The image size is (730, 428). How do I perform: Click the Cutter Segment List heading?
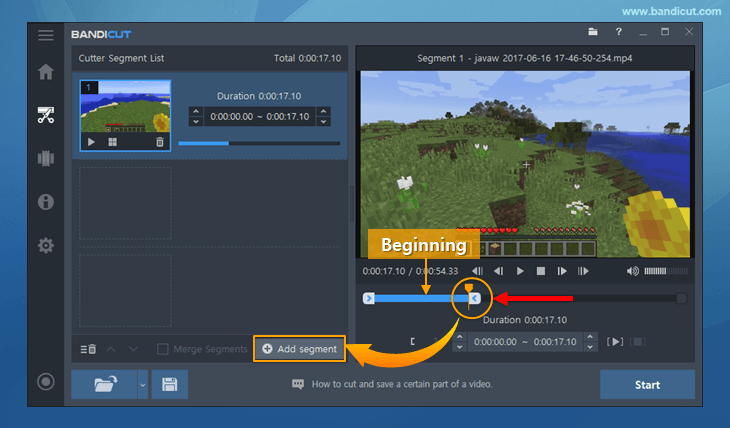tap(121, 58)
